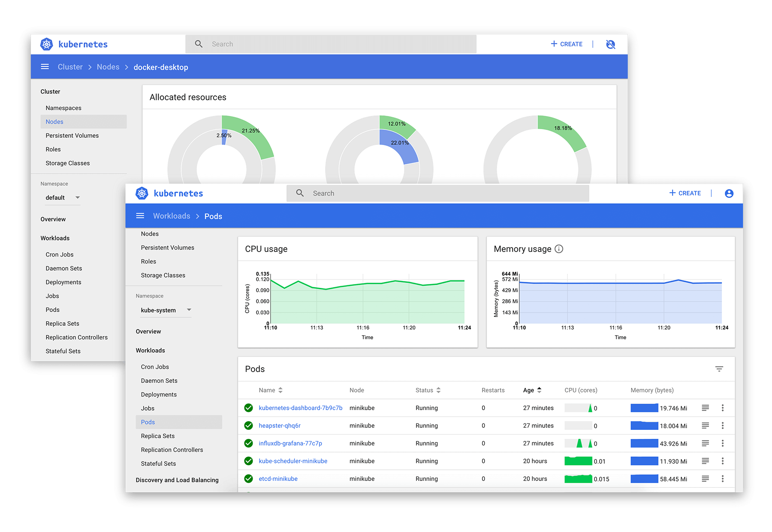
Task: Click the green status check for etcd-minikube
Action: pos(248,478)
